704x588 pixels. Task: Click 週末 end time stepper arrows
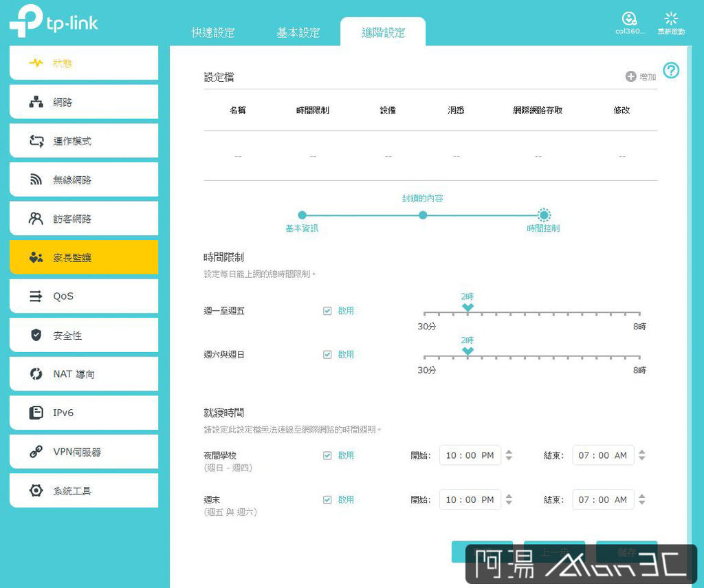click(642, 499)
